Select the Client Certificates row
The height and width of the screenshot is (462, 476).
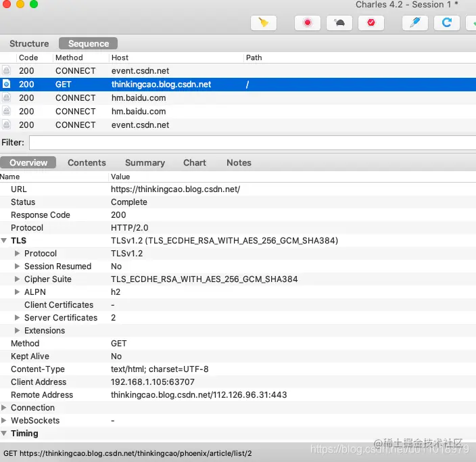[238, 304]
